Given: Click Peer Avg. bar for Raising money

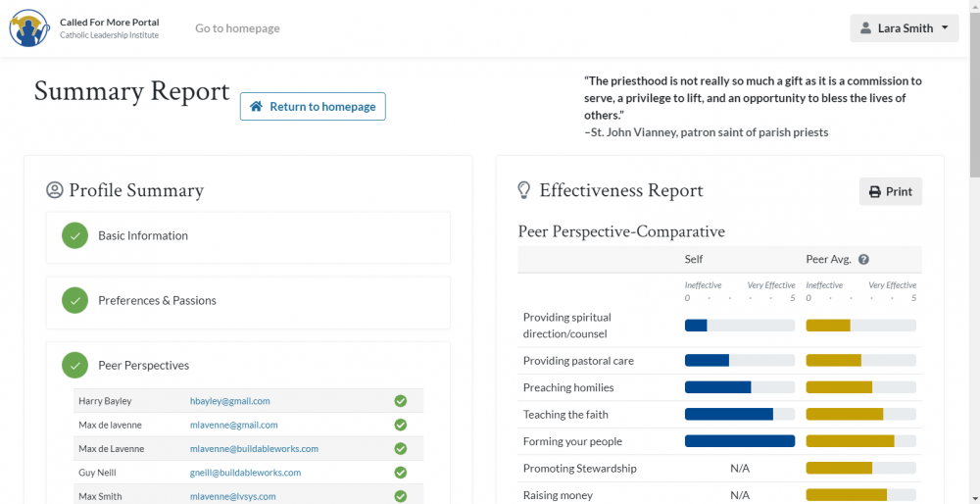Looking at the screenshot, I should click(861, 494).
